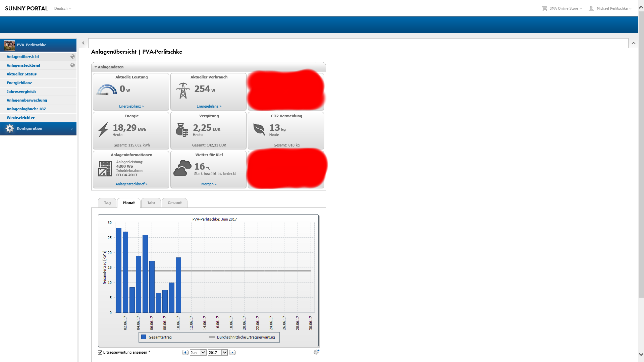Click the power gauge icon under Aktuelle Leistung

[106, 90]
